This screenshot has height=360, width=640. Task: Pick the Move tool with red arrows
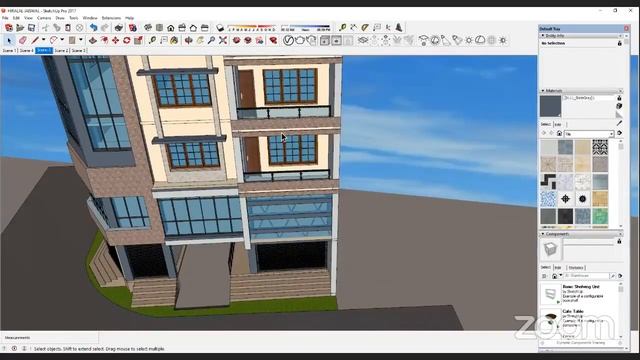coord(116,40)
